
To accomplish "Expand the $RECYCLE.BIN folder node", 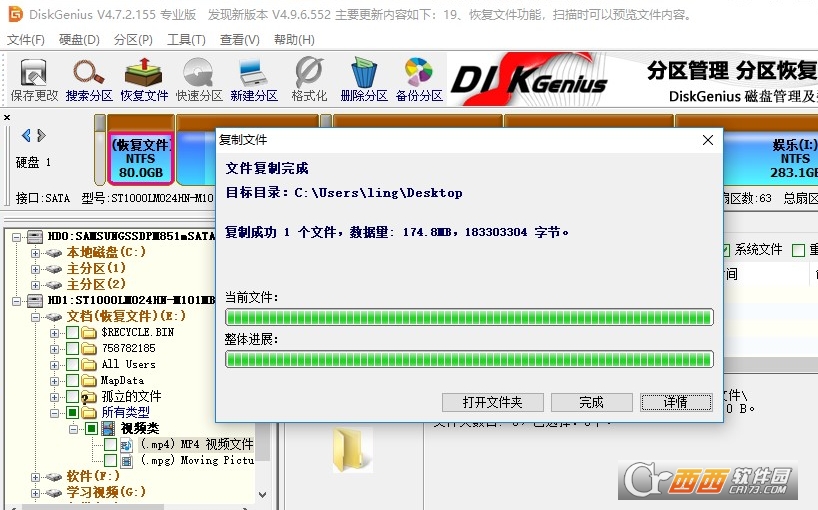I will (54, 333).
